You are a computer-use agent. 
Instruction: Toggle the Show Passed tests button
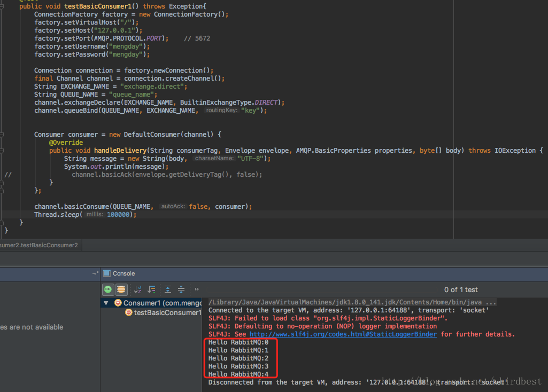point(108,289)
